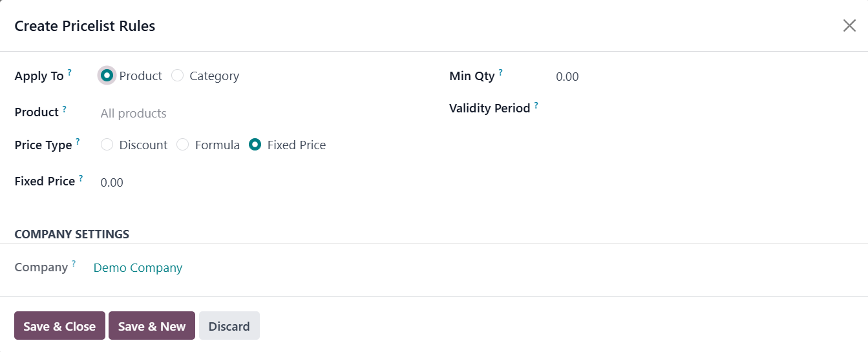868x352 pixels.
Task: Click help icon beside Min Qty
Action: coord(500,72)
